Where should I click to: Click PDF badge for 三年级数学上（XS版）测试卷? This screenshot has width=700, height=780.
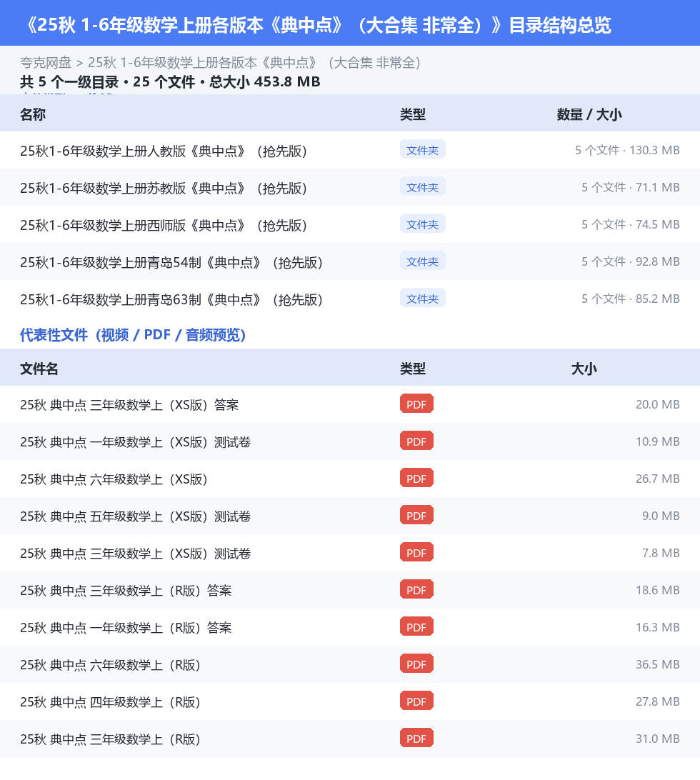(x=416, y=553)
